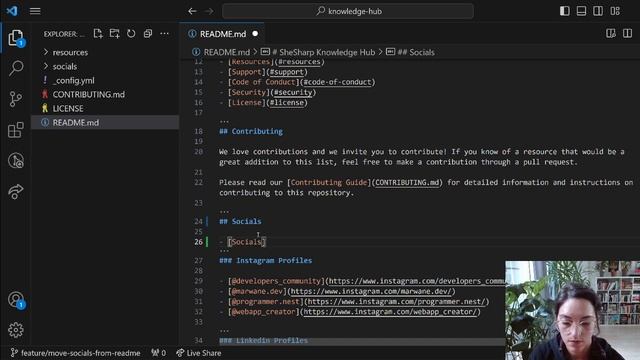Go forward with the right arrow
This screenshot has height=360, width=640.
coord(209,11)
